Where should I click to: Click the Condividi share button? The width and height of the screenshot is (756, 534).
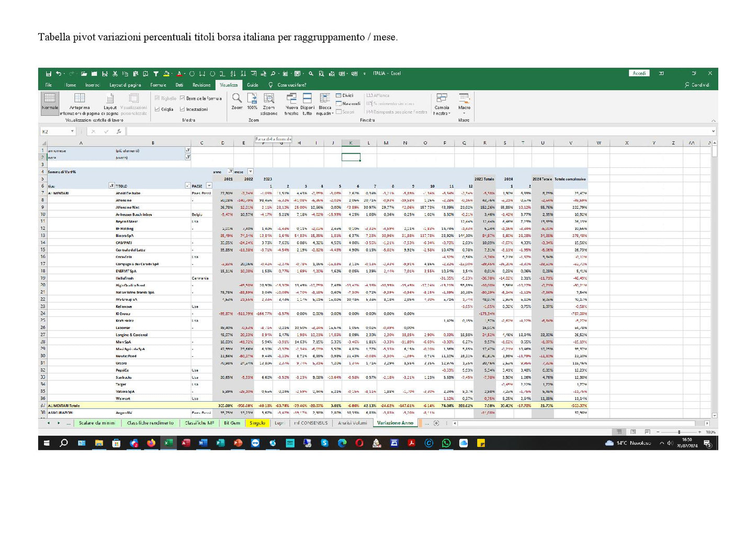click(697, 85)
